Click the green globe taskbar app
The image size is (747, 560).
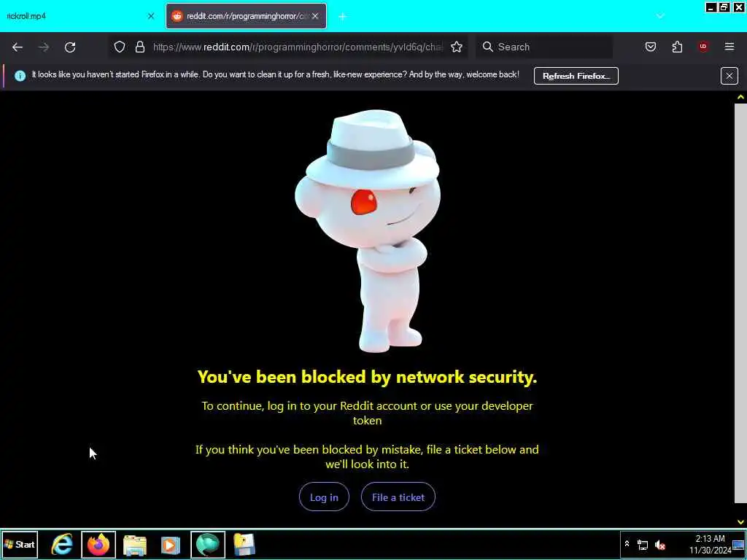[208, 544]
